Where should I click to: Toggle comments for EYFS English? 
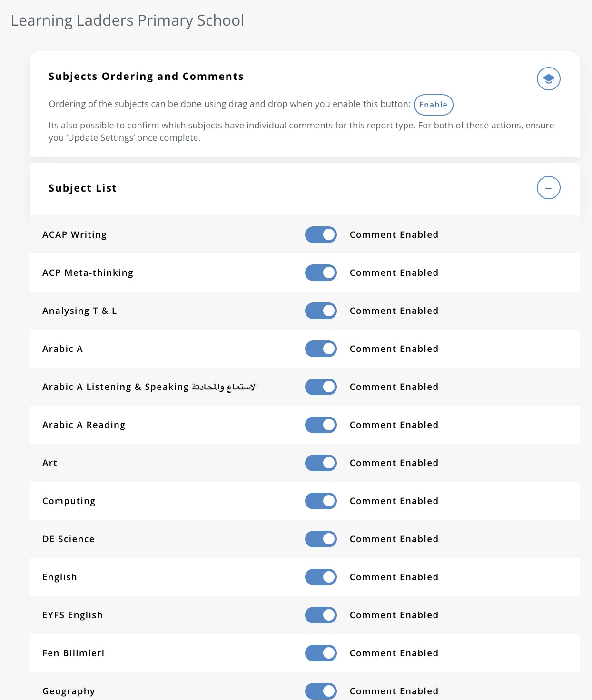pos(321,615)
